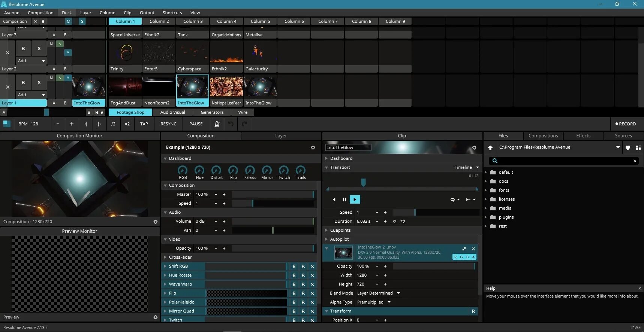Open Alpha Type Premultiplied dropdown

click(x=374, y=302)
